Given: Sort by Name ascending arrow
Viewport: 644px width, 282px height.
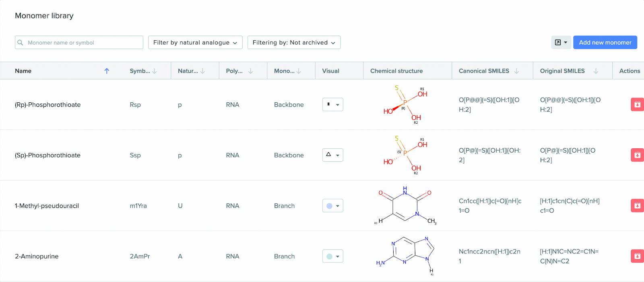Looking at the screenshot, I should click(107, 71).
